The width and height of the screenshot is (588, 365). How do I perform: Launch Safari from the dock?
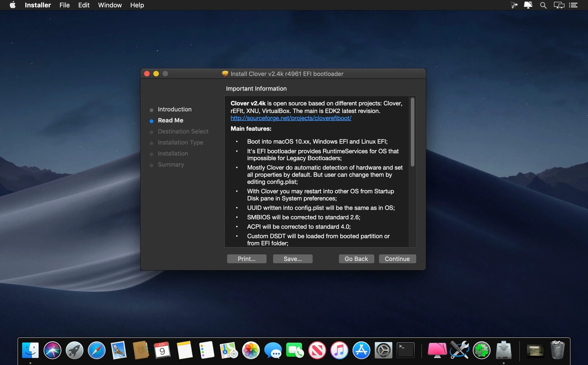click(x=97, y=350)
